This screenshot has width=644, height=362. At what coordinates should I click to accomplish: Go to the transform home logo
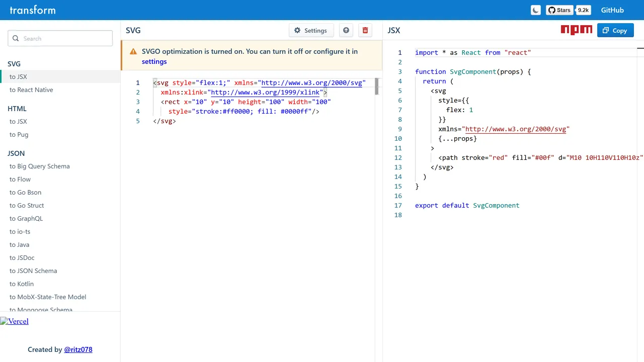coord(33,10)
